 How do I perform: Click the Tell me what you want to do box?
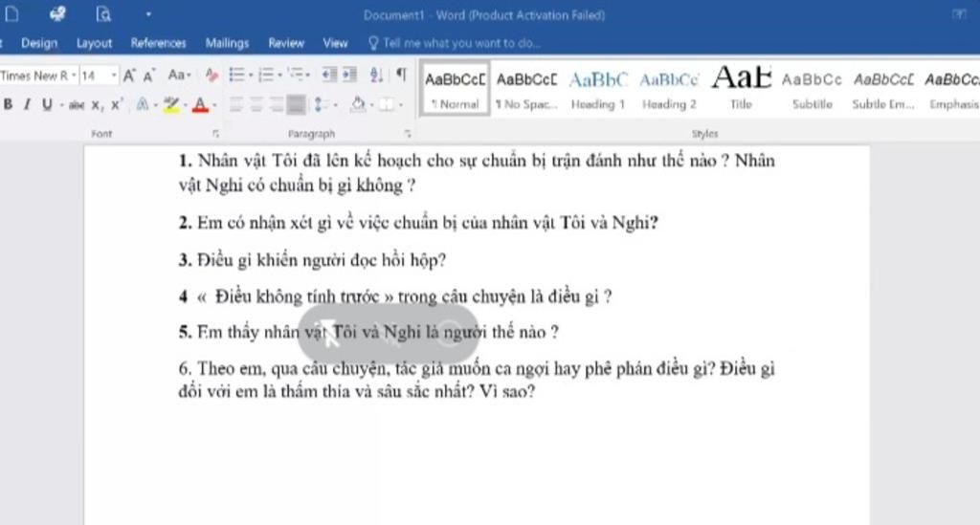pyautogui.click(x=455, y=43)
